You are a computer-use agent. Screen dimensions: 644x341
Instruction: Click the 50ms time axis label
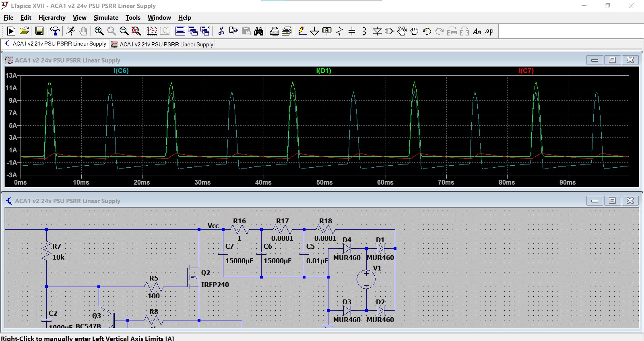pos(324,183)
